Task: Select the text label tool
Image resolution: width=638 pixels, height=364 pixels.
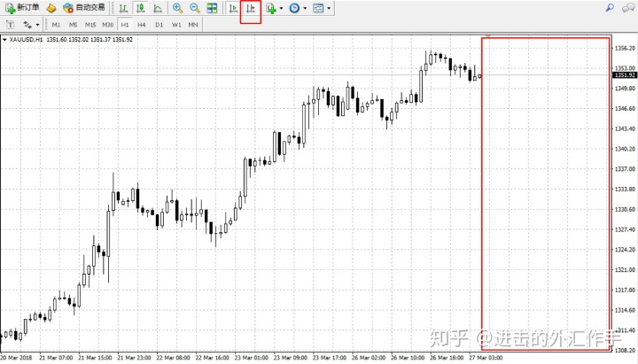Action: click(10, 25)
